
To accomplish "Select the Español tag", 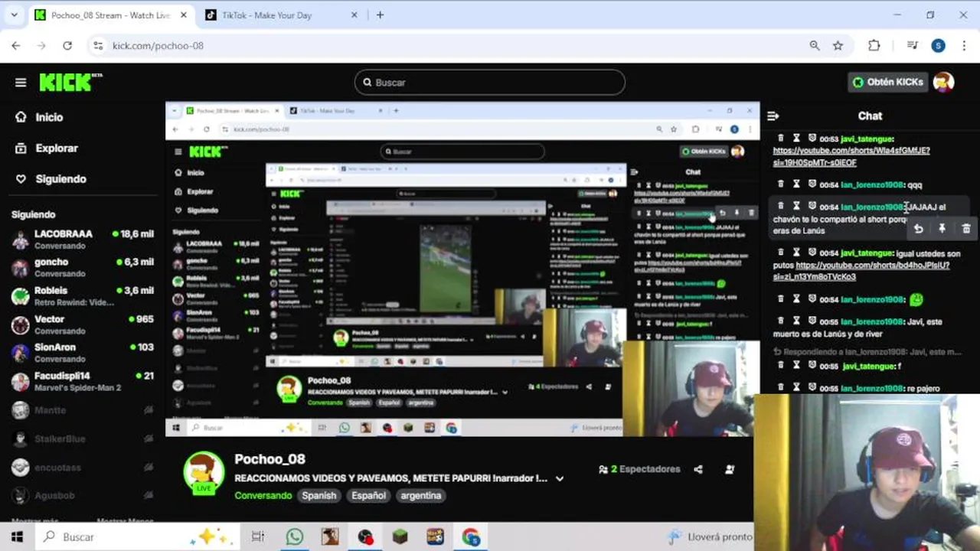I will pos(368,495).
